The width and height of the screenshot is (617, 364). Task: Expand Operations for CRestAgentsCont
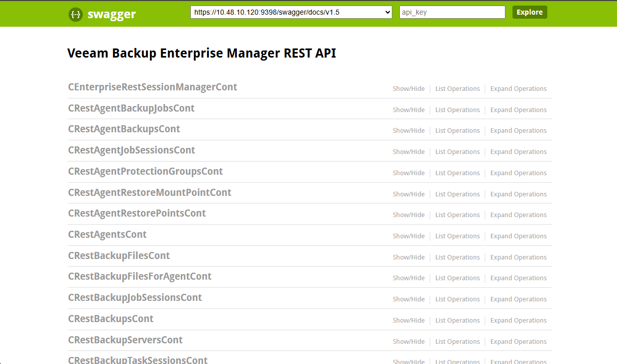coord(519,236)
